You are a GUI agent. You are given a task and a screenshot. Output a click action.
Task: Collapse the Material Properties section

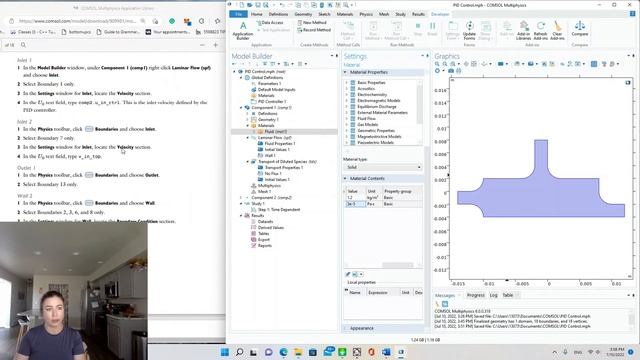345,72
